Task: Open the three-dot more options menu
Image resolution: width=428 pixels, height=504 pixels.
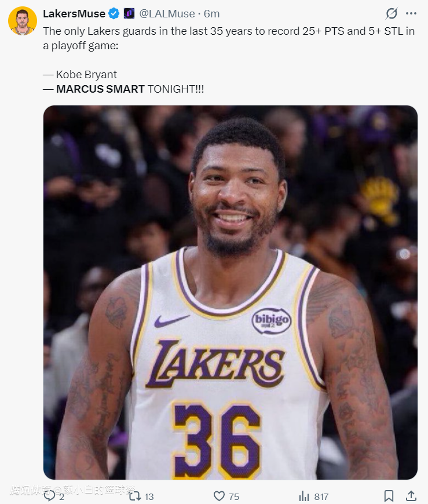Action: click(x=411, y=13)
